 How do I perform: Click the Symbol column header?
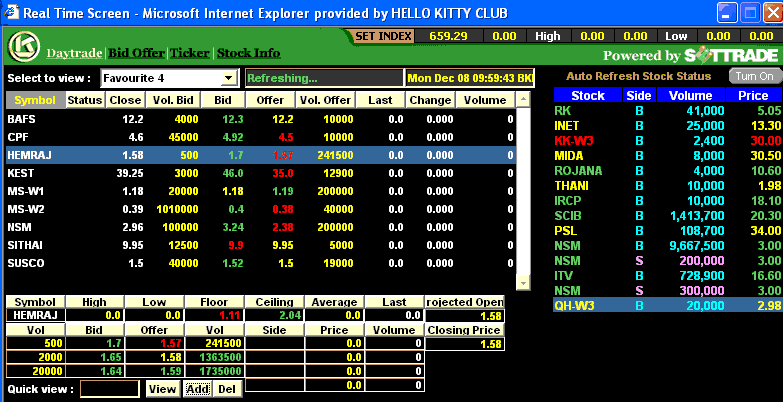click(x=35, y=100)
